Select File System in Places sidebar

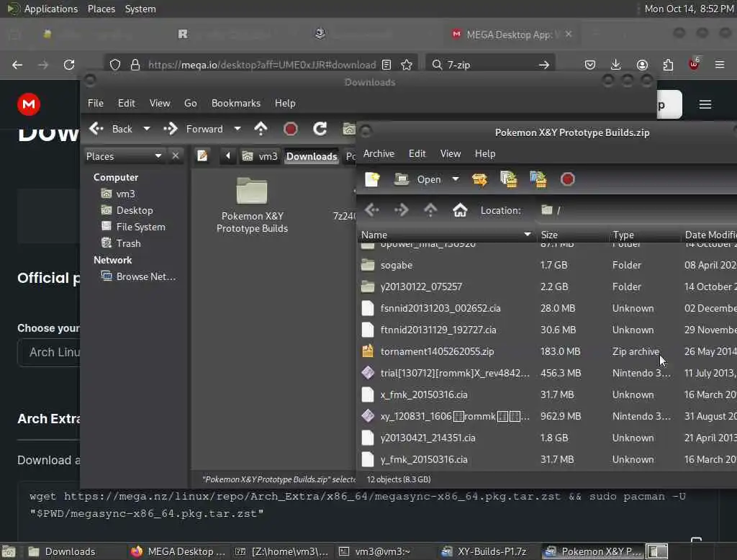pyautogui.click(x=133, y=227)
